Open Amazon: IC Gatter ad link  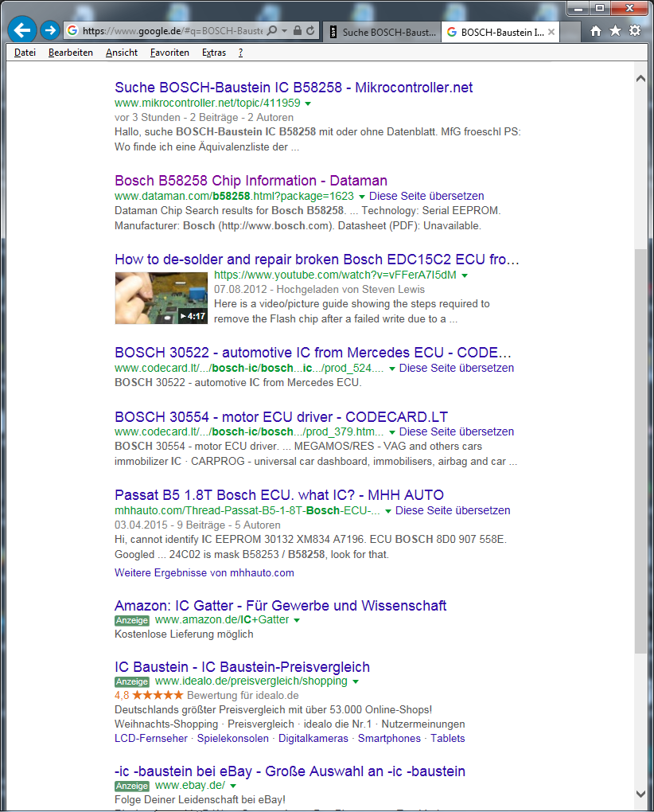pos(280,606)
